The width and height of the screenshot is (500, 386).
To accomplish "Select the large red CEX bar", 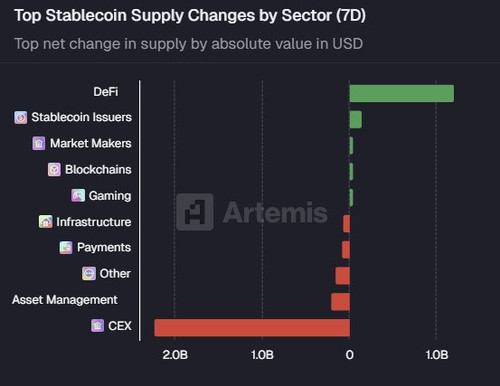I will (x=252, y=328).
